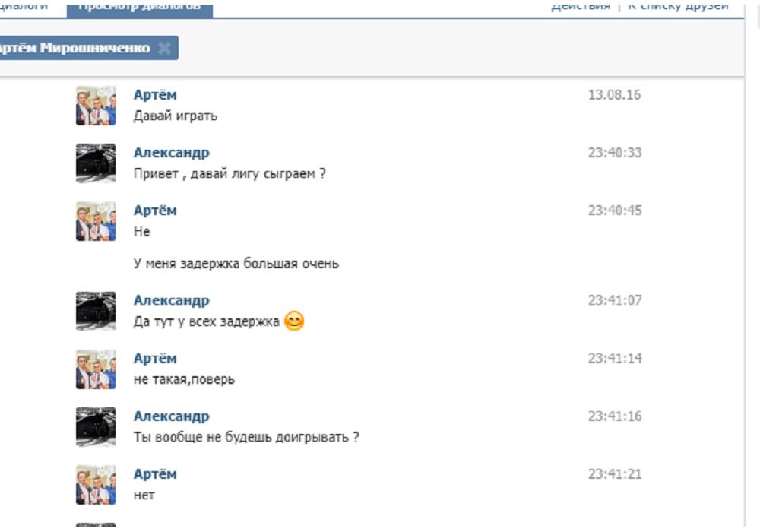Image resolution: width=760 pixels, height=532 pixels.
Task: Select the message "Ты вообще не будешь доигрывать ?"
Action: [x=245, y=437]
